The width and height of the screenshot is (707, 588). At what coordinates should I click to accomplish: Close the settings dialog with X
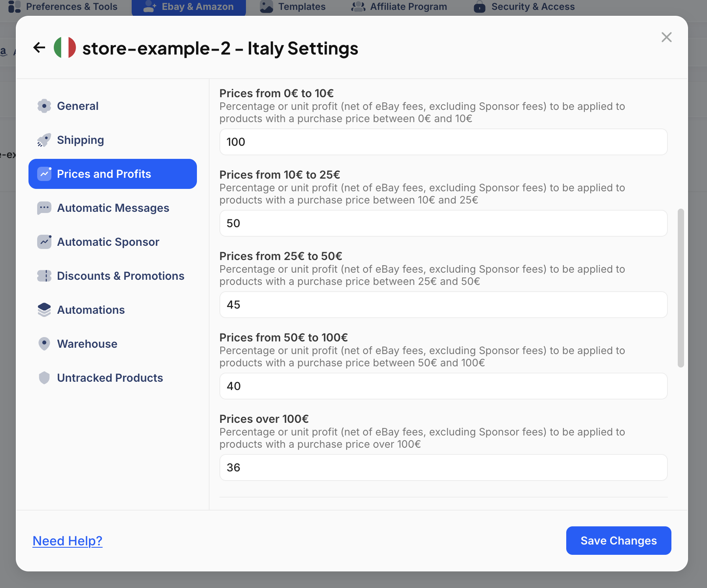tap(667, 37)
